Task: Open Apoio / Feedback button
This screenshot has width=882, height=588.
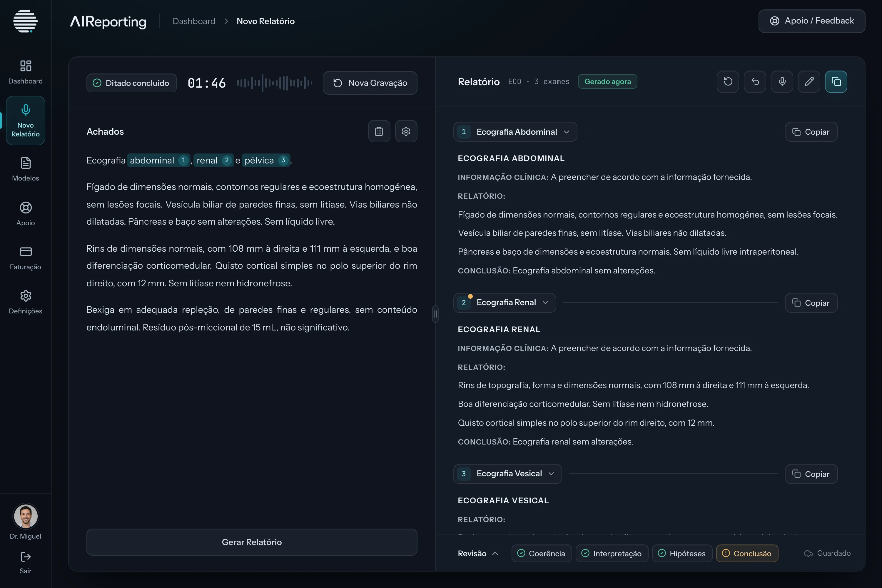Action: tap(812, 21)
